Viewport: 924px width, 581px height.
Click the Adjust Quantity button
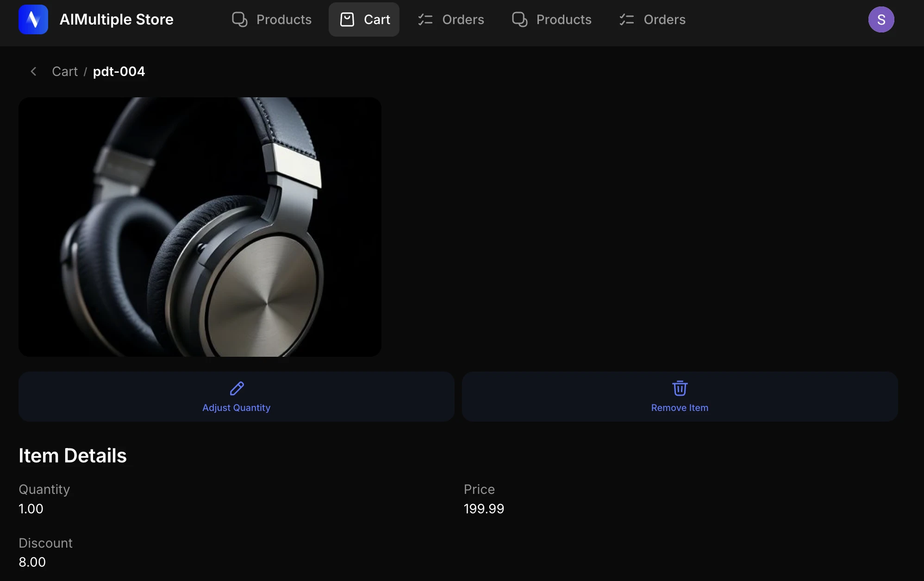(x=237, y=397)
